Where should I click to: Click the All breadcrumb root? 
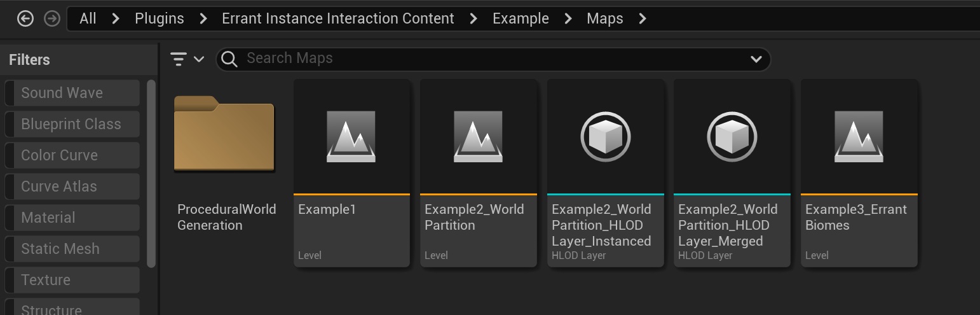(x=88, y=18)
